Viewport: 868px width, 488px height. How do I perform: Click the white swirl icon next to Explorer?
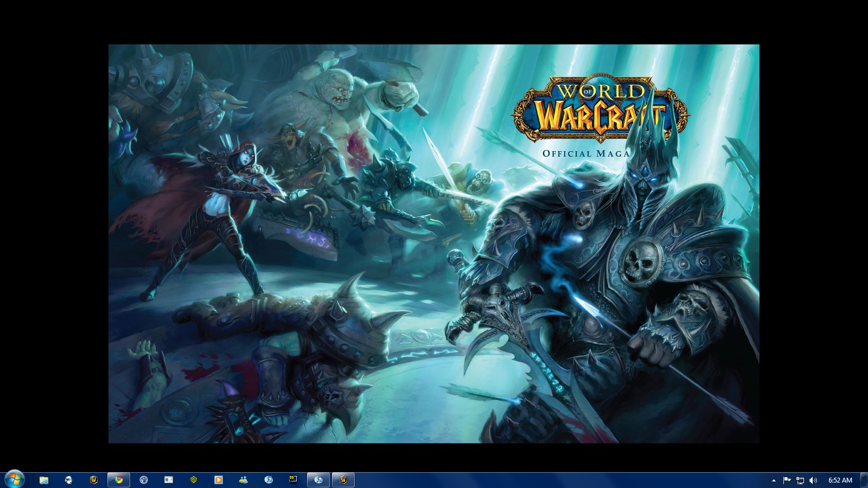point(69,480)
